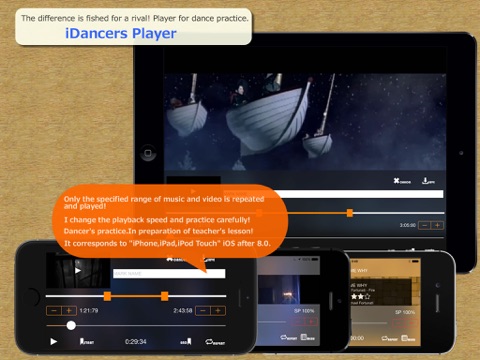
Task: Click SP 100% on the right iPhone
Action: (405, 312)
